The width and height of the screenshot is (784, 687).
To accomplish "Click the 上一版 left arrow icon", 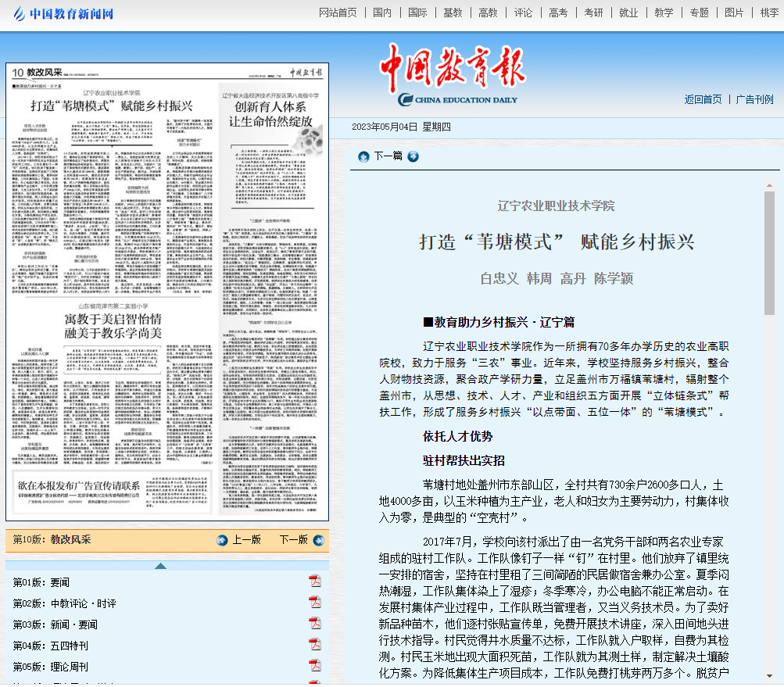I will pos(222,540).
